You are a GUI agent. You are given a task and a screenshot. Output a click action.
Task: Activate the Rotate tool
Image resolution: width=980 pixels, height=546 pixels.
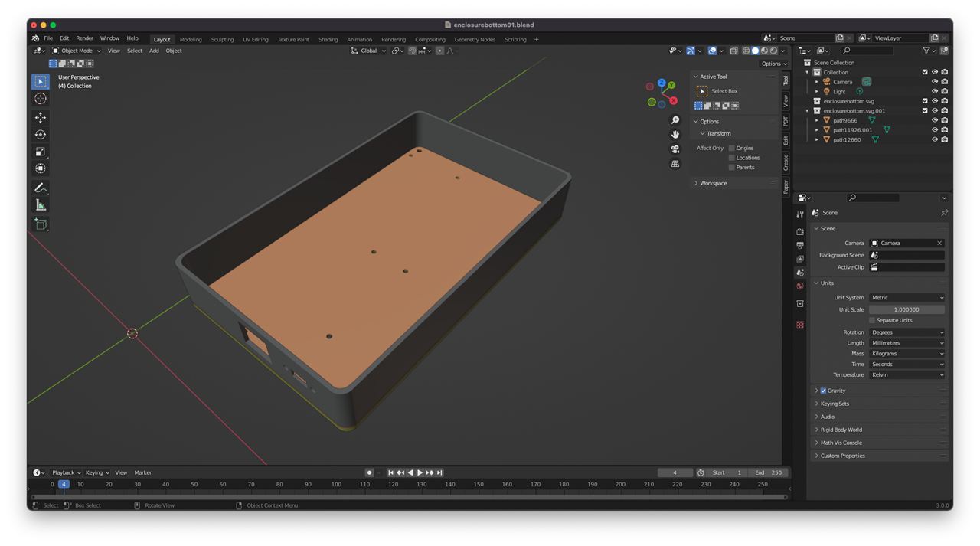pyautogui.click(x=41, y=135)
